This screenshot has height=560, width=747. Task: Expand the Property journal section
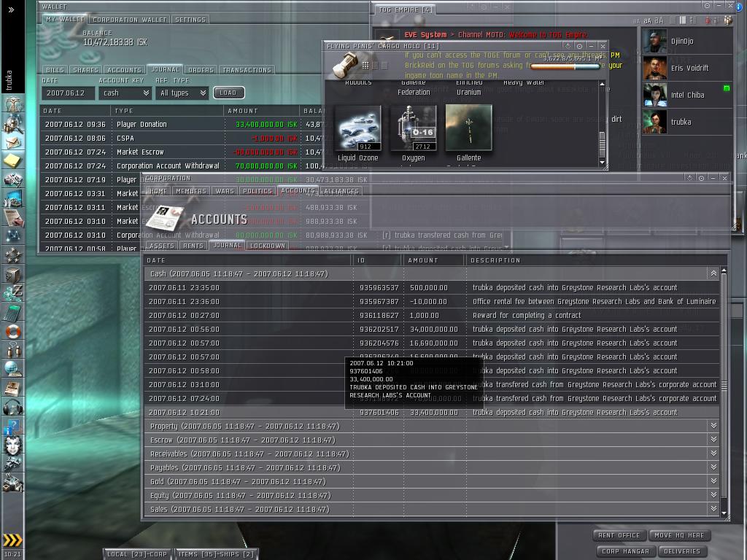coord(713,426)
